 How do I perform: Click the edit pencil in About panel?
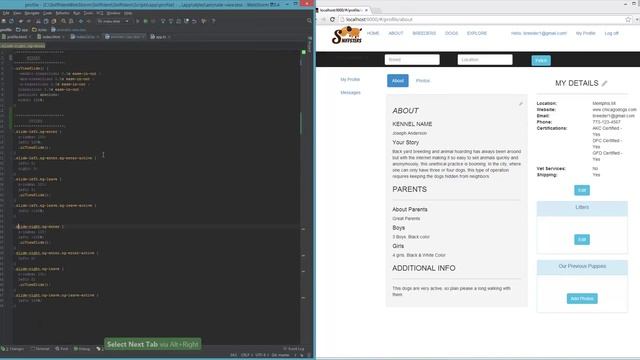click(520, 104)
